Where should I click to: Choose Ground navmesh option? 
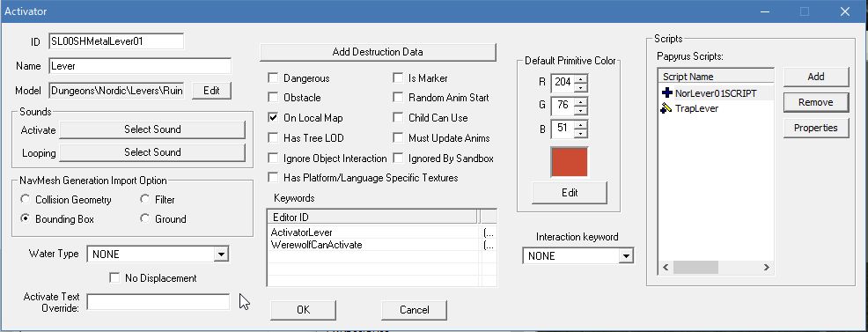(144, 218)
